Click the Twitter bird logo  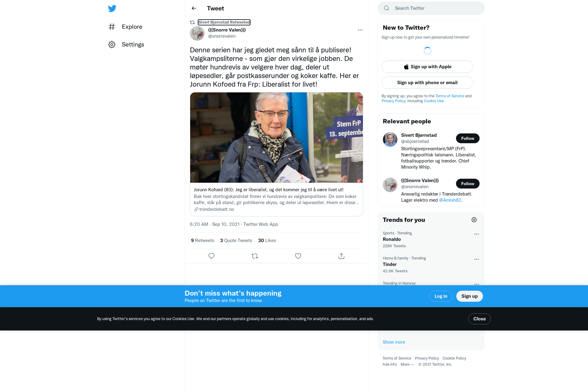coord(112,8)
